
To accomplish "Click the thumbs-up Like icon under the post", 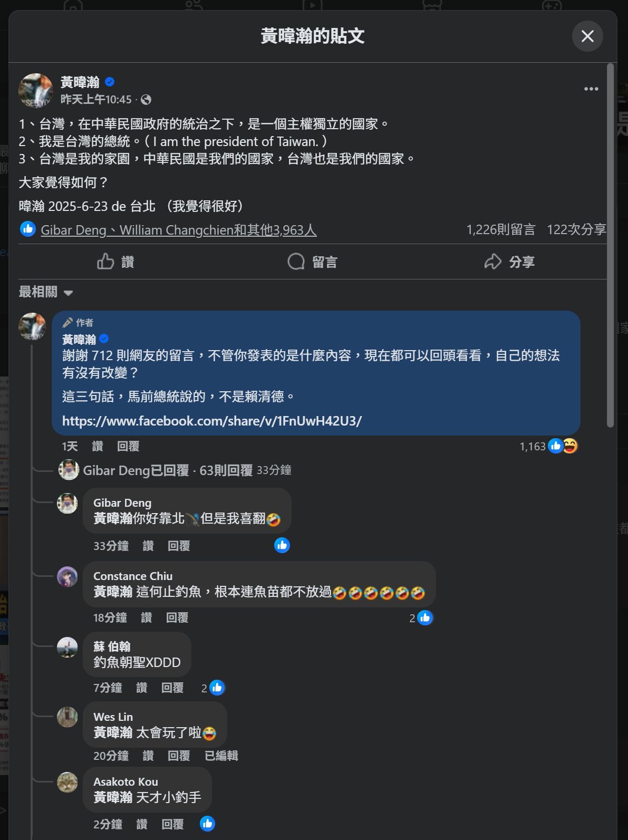I will [105, 262].
